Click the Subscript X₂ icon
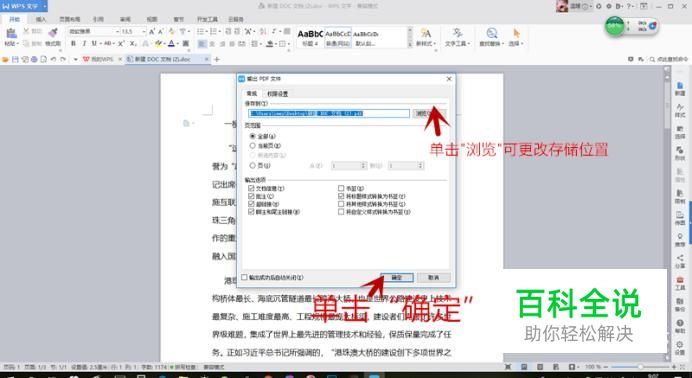 (x=133, y=44)
